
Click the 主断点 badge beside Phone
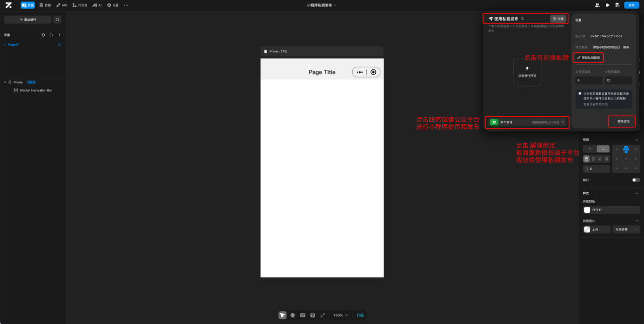pos(31,82)
